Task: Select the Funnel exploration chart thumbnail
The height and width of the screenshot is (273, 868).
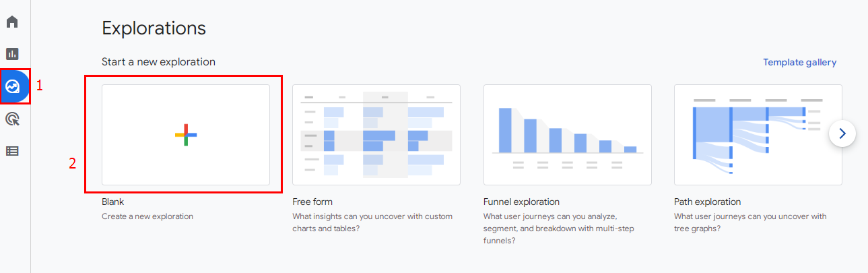Action: coord(568,135)
